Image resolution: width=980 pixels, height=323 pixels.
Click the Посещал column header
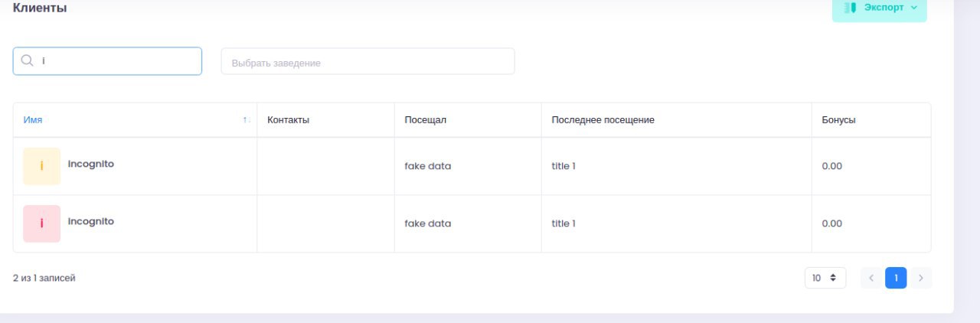pos(425,120)
